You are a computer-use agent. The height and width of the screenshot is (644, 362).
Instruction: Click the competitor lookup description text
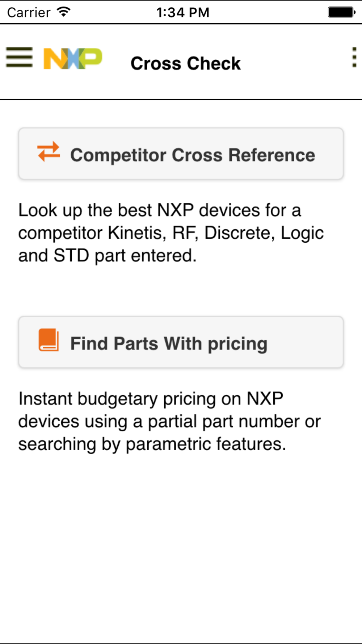coord(171,233)
